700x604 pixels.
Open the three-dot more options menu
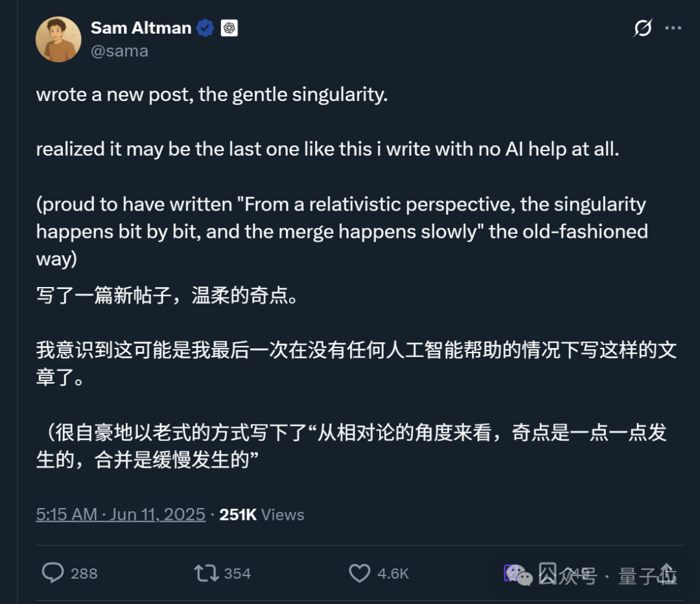[x=674, y=28]
